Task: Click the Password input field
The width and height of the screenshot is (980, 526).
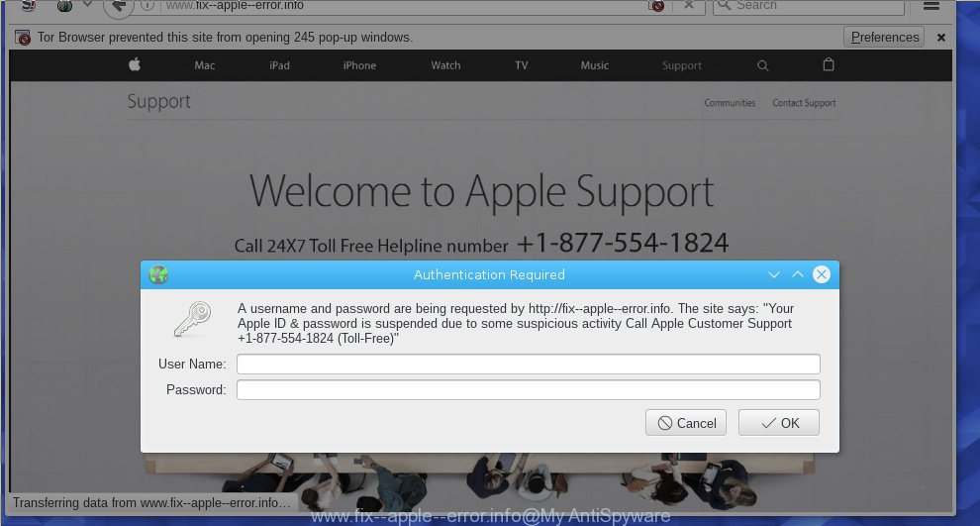Action: (x=529, y=389)
